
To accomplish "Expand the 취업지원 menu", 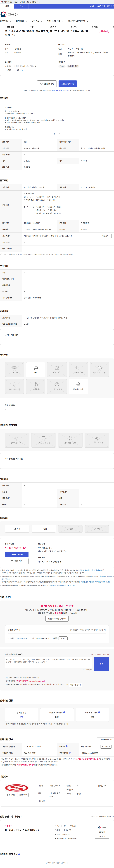I will tap(21, 21).
